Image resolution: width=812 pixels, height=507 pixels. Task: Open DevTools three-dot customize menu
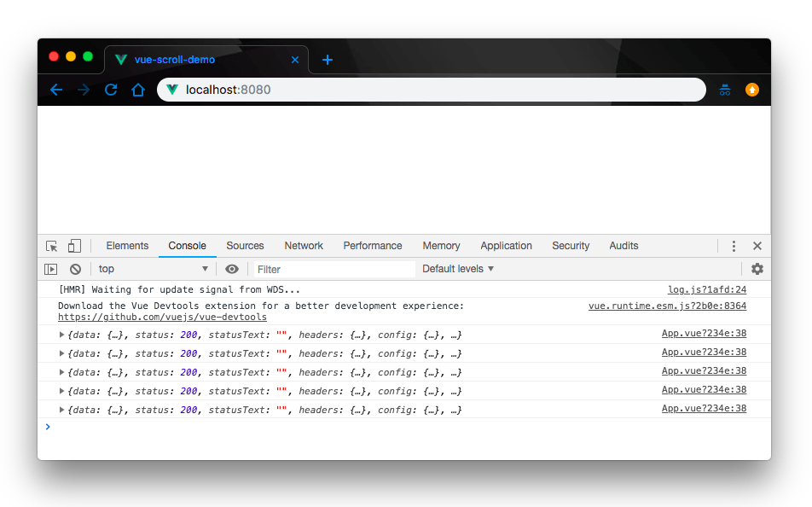734,246
